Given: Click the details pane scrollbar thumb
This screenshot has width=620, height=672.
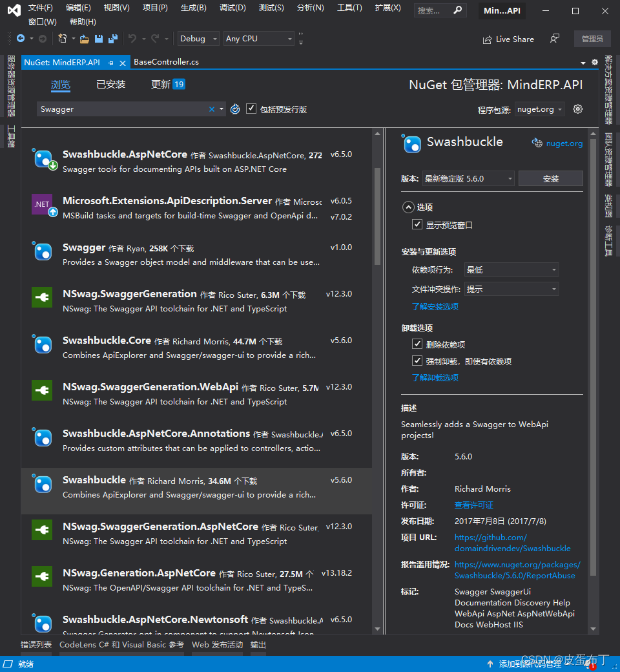Looking at the screenshot, I should pos(593,356).
